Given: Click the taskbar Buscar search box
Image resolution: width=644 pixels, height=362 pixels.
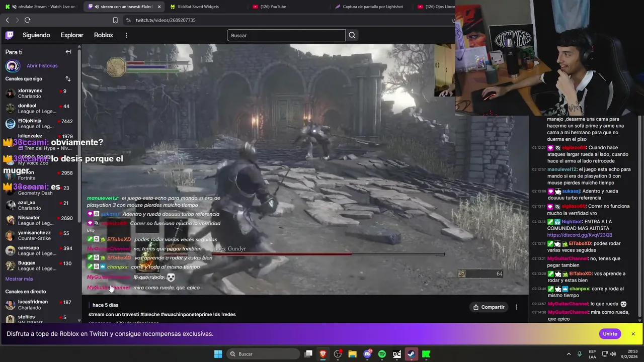Looking at the screenshot, I should [x=263, y=354].
